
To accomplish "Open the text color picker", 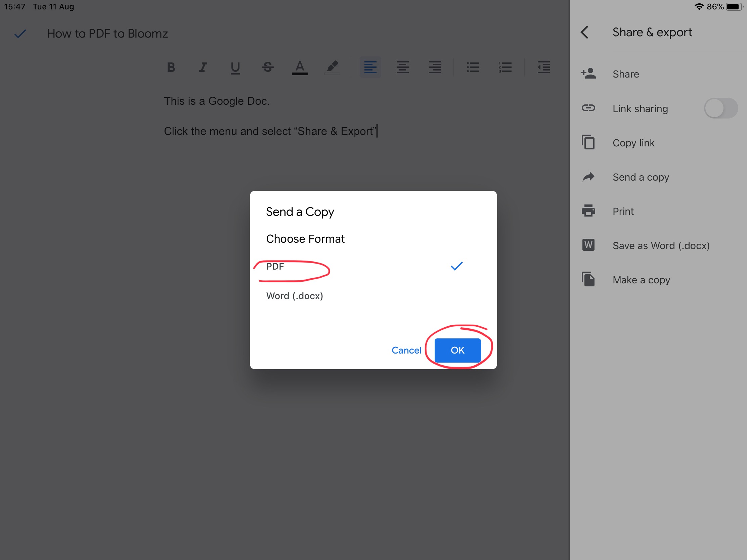I will coord(300,67).
